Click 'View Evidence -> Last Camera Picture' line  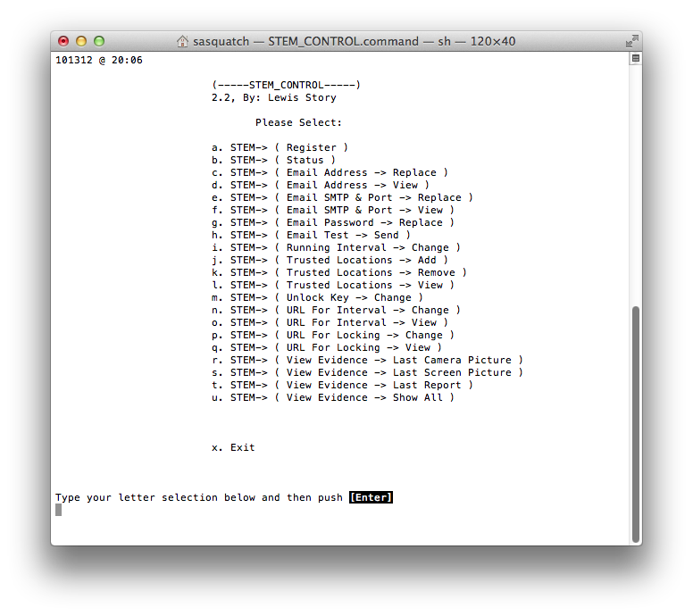367,360
